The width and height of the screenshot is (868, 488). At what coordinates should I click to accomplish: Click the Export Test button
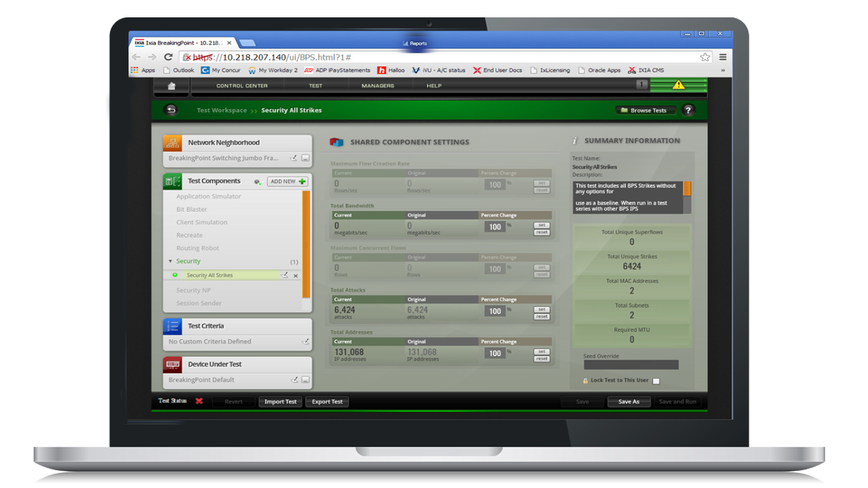[x=327, y=402]
